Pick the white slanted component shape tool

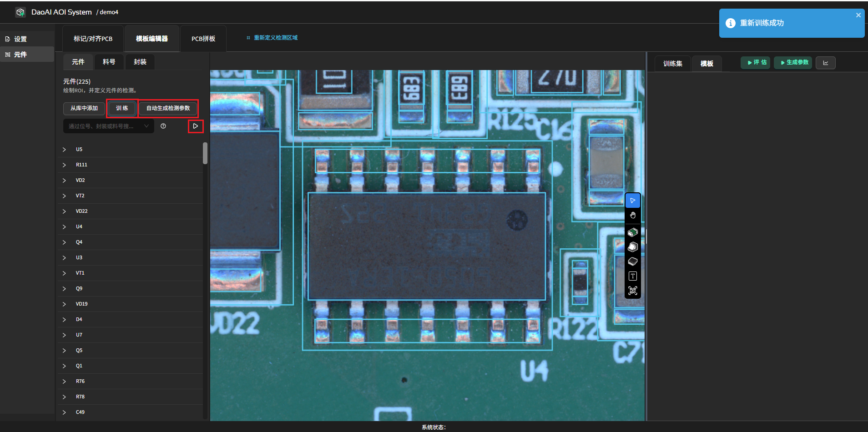[632, 247]
